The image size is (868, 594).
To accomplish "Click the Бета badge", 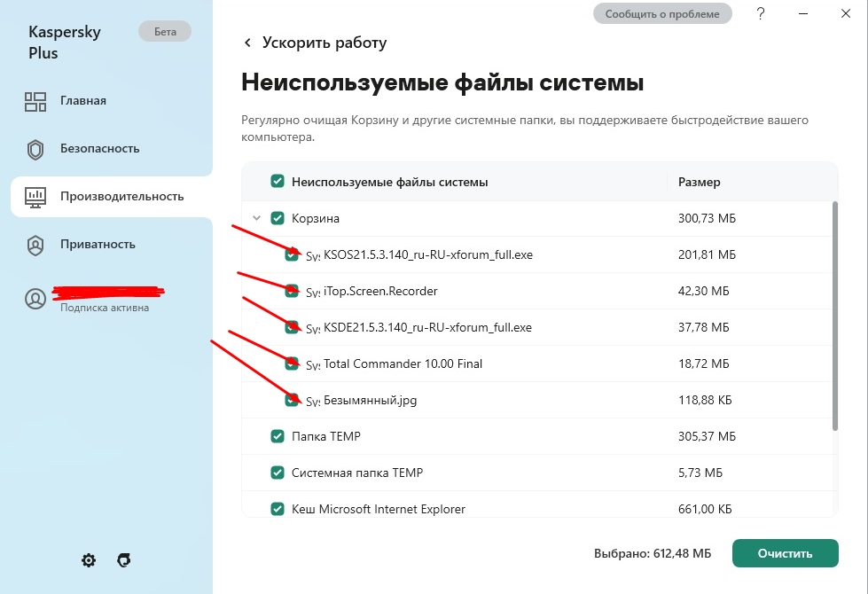I will tap(165, 32).
